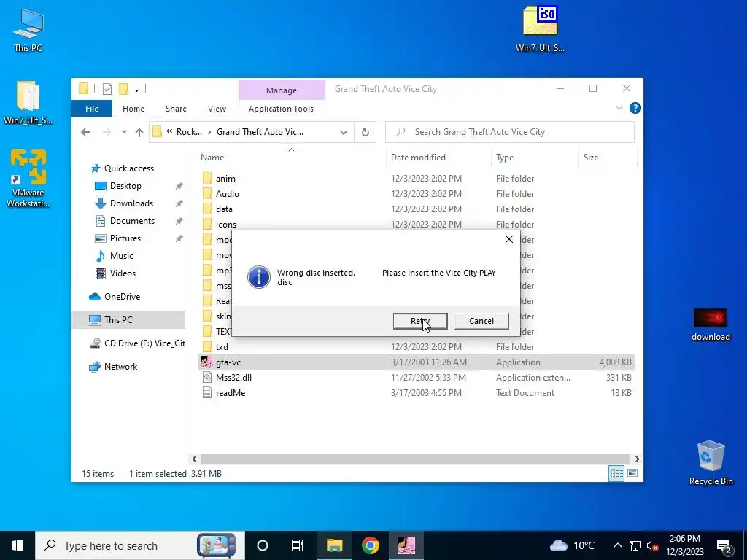Select the data folder

tap(224, 209)
